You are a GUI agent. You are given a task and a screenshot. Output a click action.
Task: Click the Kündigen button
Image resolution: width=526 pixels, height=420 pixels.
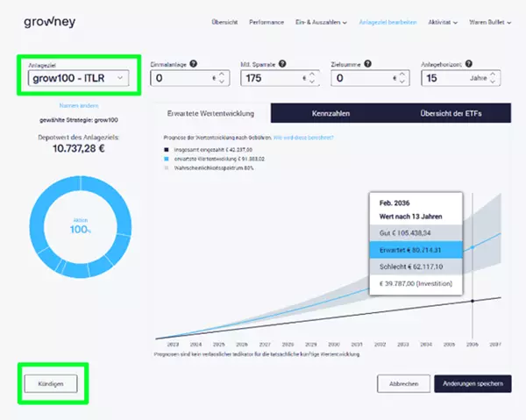click(51, 384)
